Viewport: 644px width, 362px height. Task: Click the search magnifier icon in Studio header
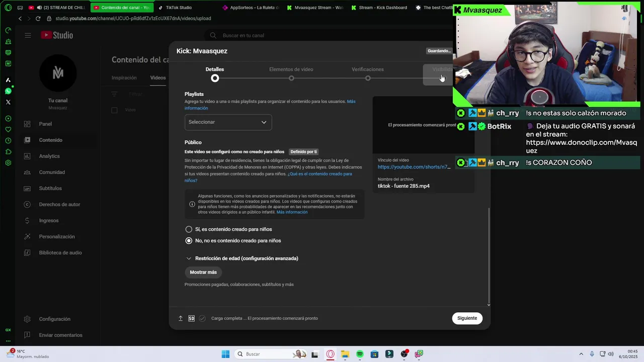213,35
